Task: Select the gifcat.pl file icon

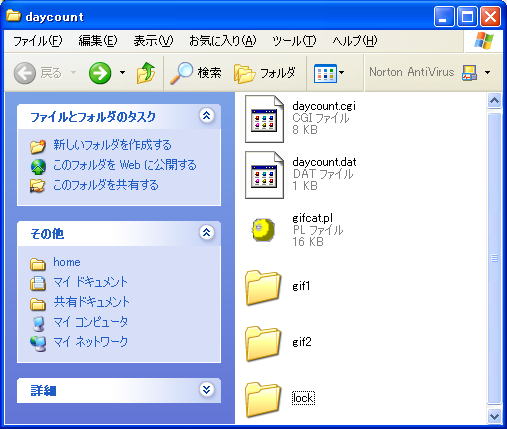Action: [x=263, y=230]
